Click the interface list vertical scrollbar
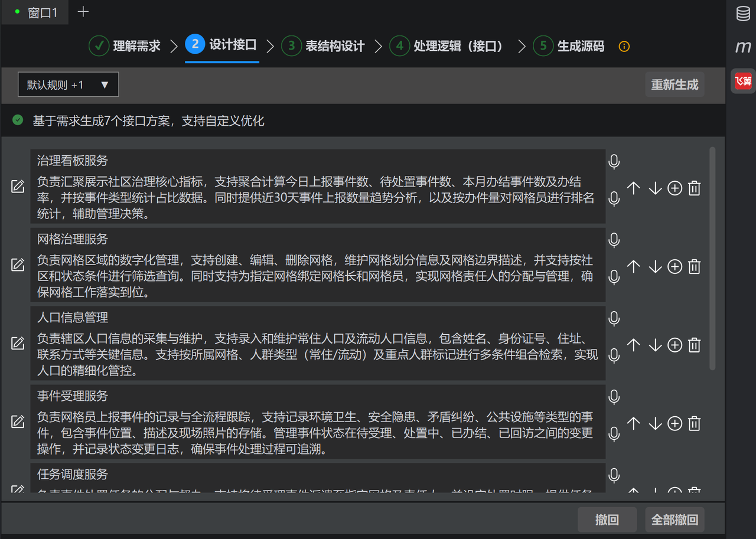This screenshot has width=756, height=539. tap(712, 259)
